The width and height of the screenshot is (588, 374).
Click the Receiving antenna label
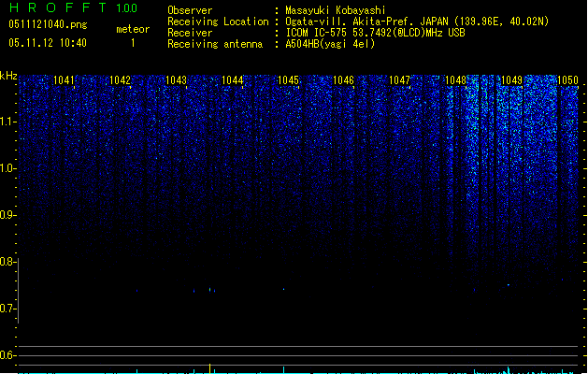point(215,44)
